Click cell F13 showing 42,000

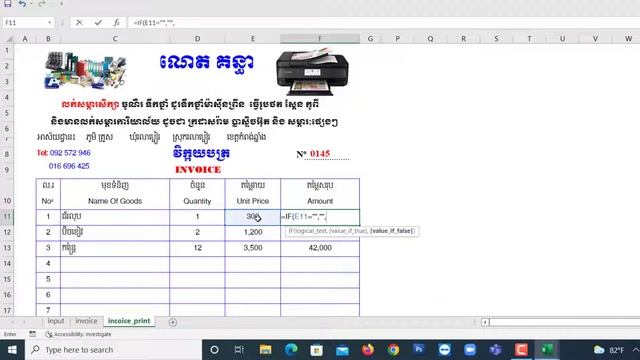320,248
